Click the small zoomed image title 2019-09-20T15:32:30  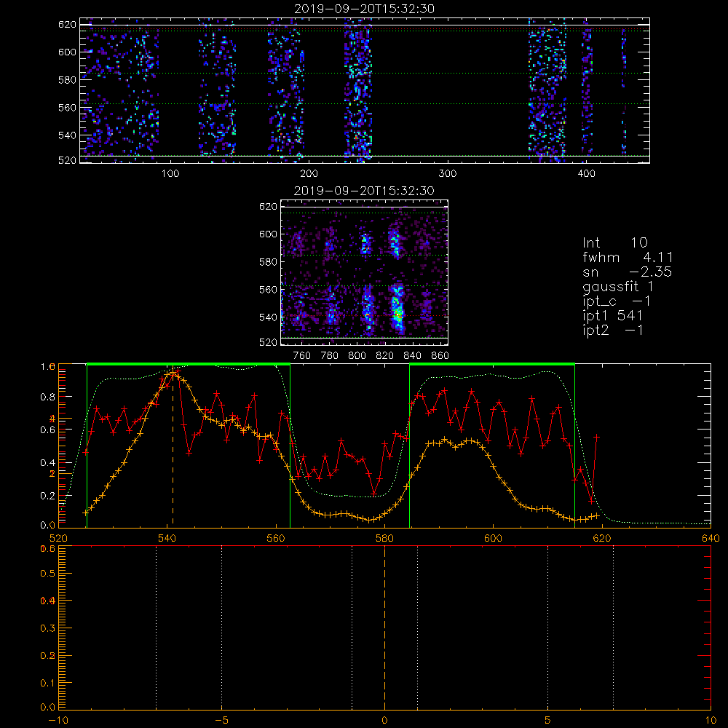(x=364, y=191)
